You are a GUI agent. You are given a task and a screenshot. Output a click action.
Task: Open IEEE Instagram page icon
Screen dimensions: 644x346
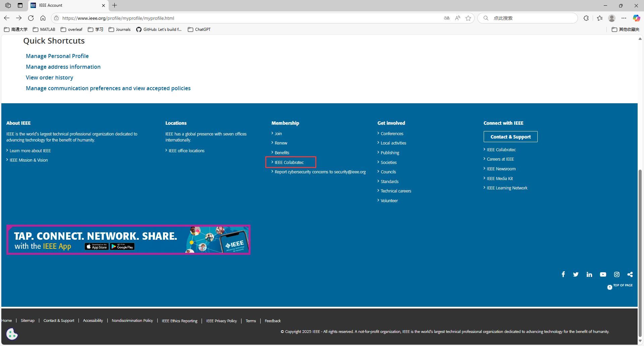point(617,274)
